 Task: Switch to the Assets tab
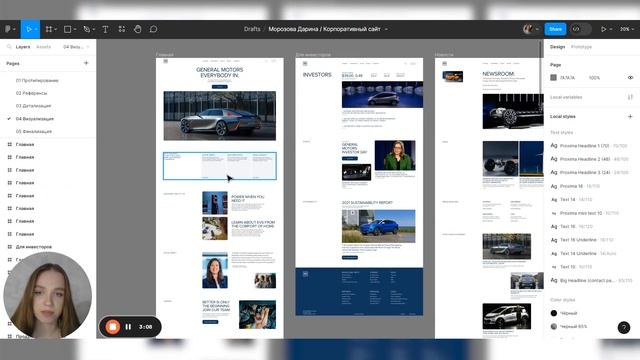[44, 47]
